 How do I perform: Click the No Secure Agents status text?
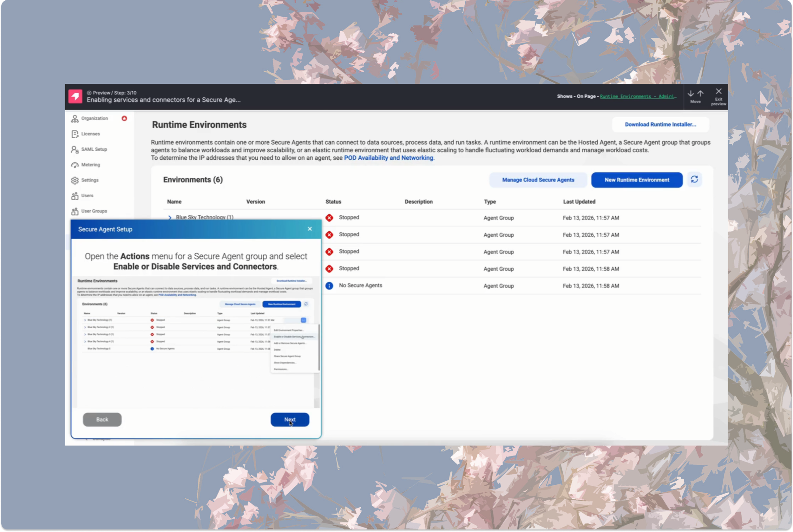361,285
